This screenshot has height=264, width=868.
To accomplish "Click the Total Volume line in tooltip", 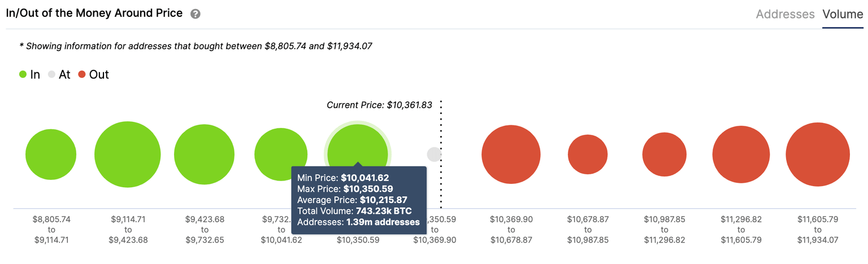I will [x=354, y=211].
